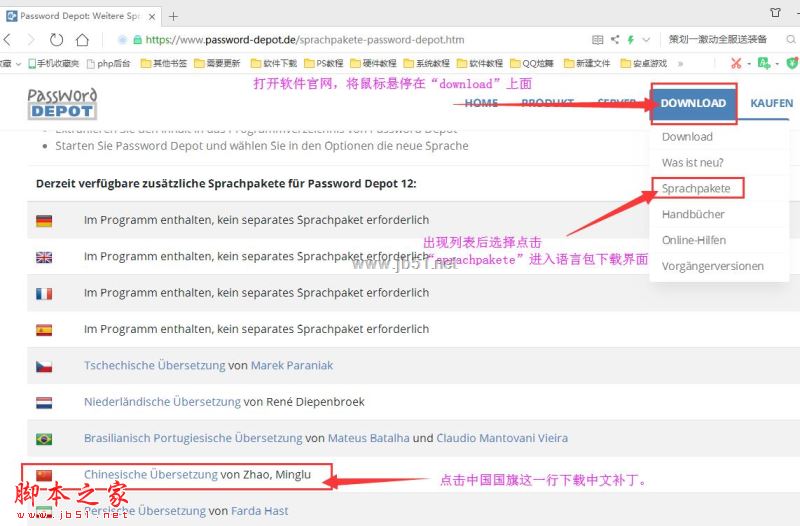This screenshot has height=526, width=800.
Task: Choose Handbücher from the download menu
Action: click(x=693, y=214)
